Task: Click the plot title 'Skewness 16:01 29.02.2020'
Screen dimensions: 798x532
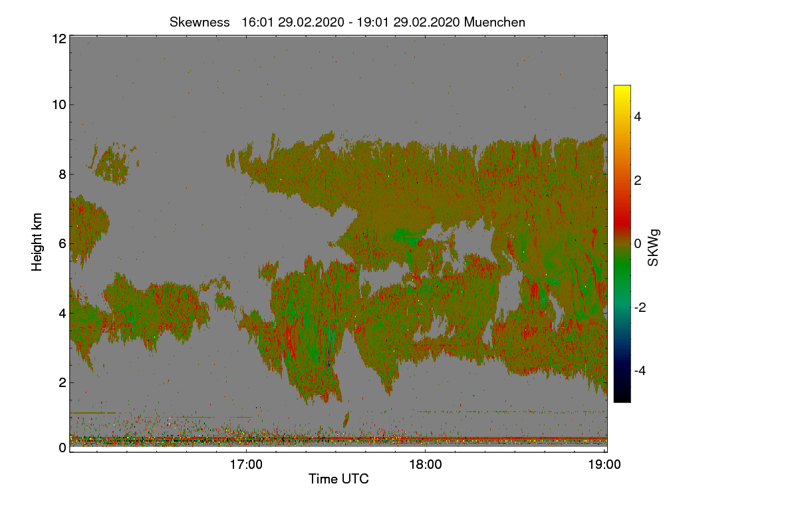Action: 347,22
